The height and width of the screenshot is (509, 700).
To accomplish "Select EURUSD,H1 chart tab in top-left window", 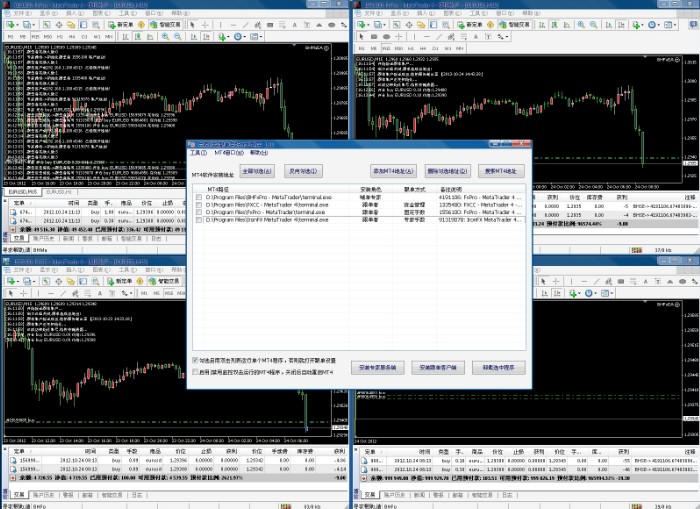I will pyautogui.click(x=59, y=192).
